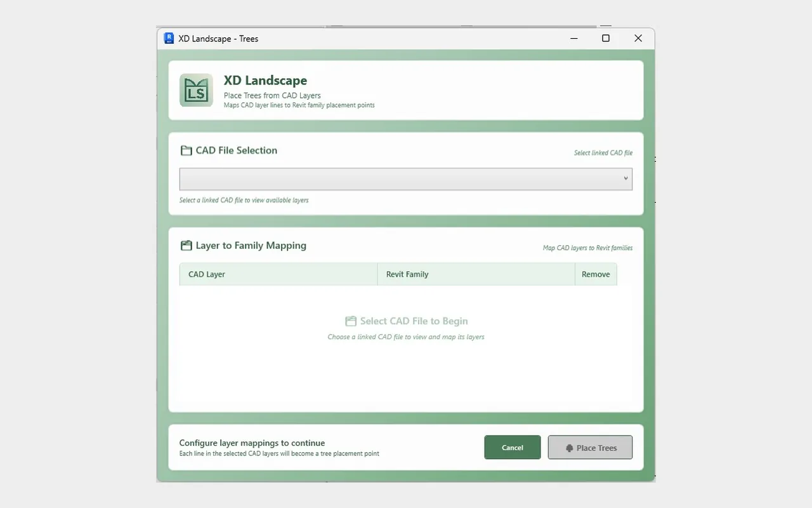Maximize the XD Landscape - Trees window

(606, 39)
